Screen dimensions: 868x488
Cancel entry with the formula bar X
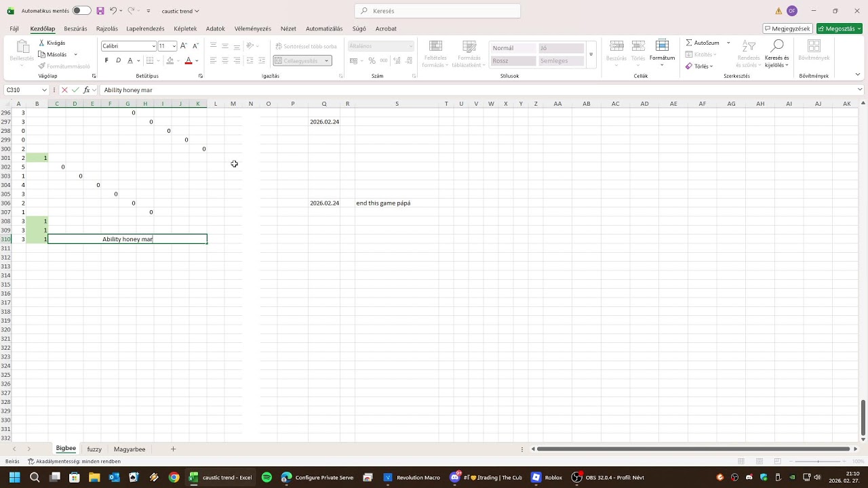(x=65, y=89)
